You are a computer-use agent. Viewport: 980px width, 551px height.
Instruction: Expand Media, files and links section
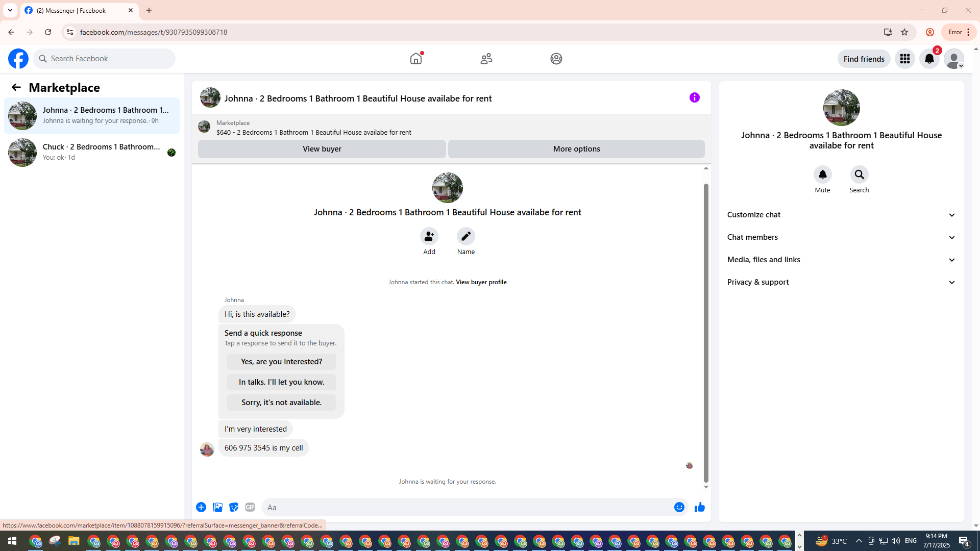coord(842,260)
